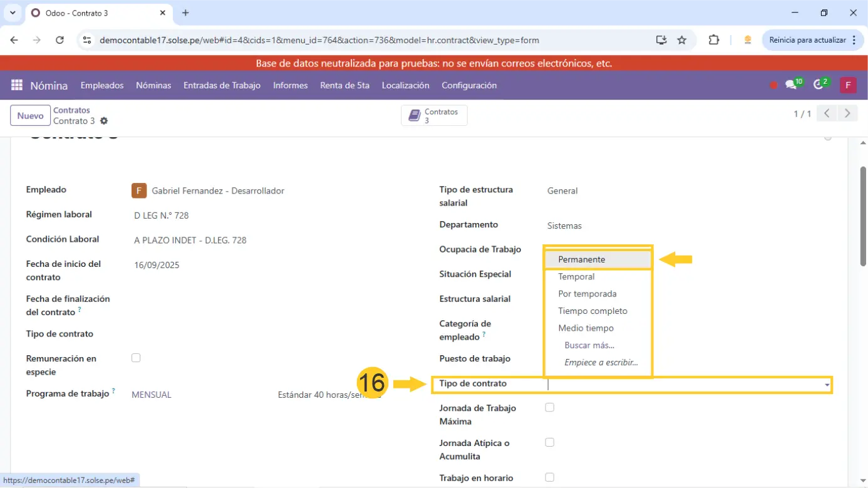Viewport: 868px width, 488px height.
Task: Open the activities clock icon
Action: (x=818, y=85)
